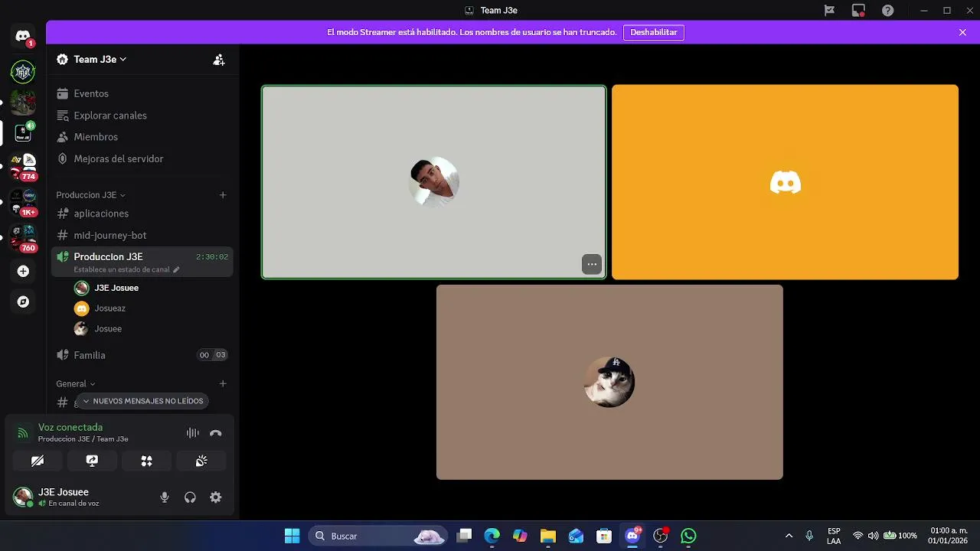Open server with 774 notifications badge
Image resolution: width=980 pixels, height=551 pixels.
23,167
